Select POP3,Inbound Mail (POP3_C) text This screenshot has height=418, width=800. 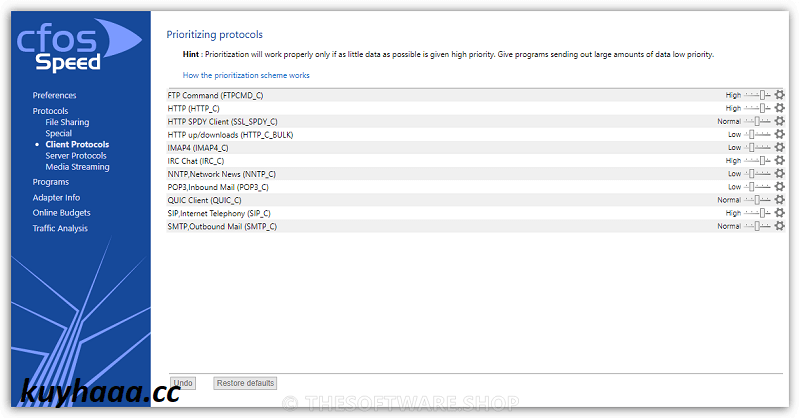coord(218,187)
